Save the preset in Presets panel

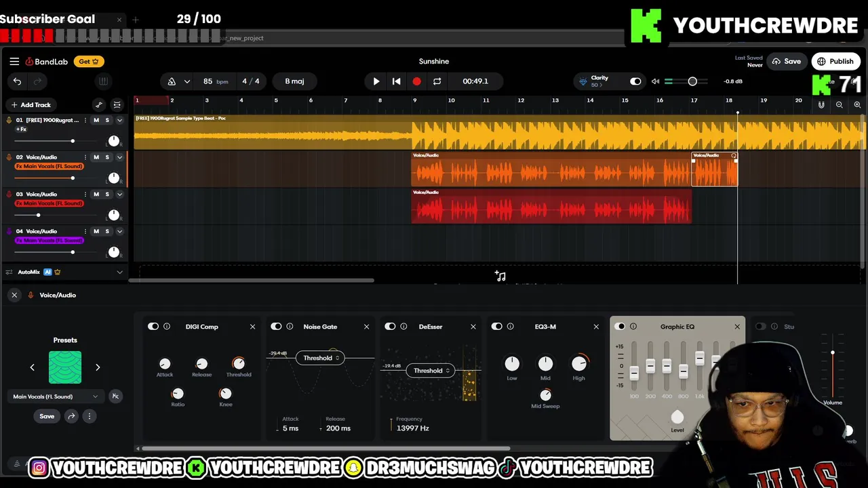47,416
